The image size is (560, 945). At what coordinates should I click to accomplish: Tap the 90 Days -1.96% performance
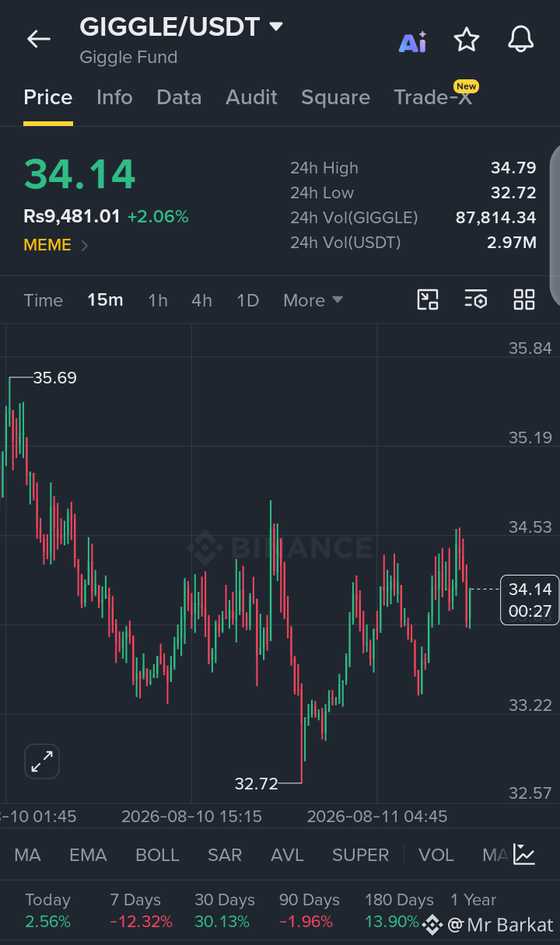pyautogui.click(x=310, y=911)
